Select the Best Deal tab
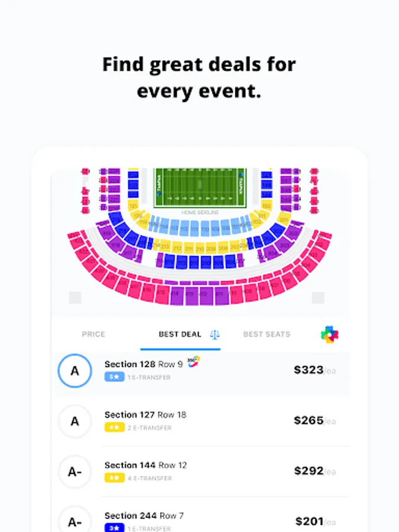Image resolution: width=399 pixels, height=532 pixels. 180,334
